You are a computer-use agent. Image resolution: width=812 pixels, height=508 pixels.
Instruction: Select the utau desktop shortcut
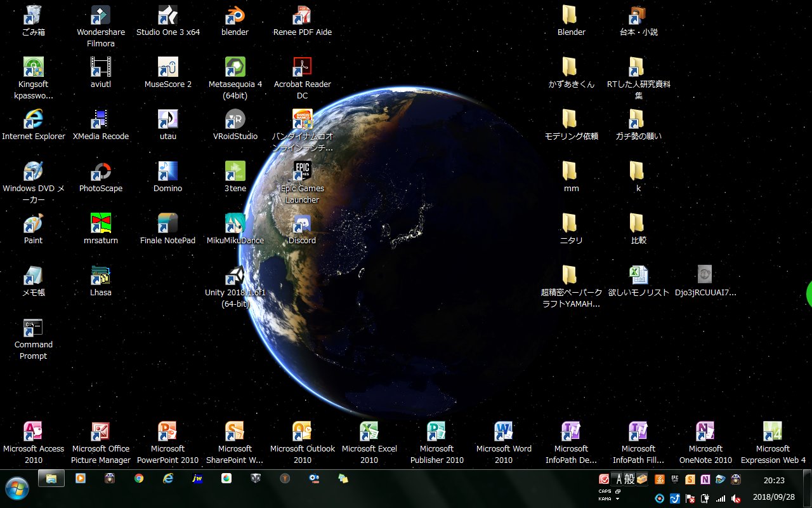tap(168, 124)
